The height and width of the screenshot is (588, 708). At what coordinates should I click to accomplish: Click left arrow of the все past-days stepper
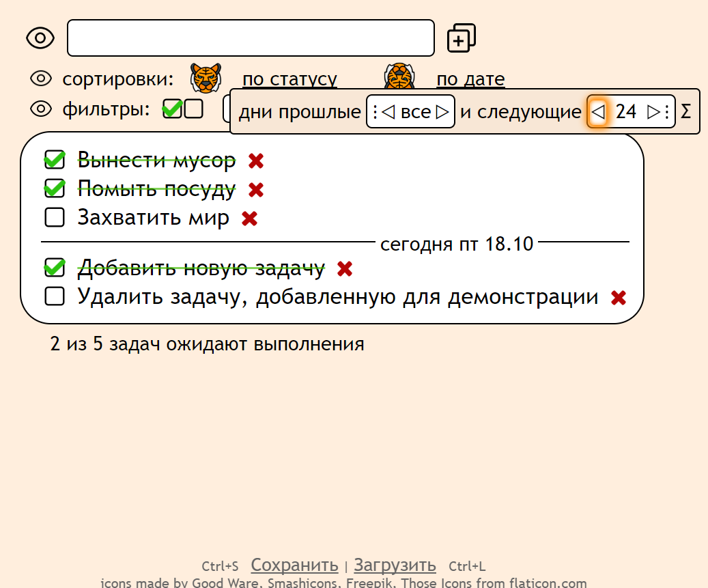click(x=388, y=111)
